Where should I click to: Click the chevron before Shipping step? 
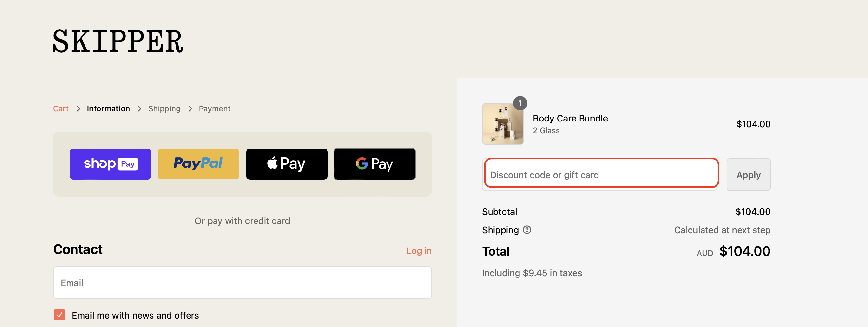tap(139, 109)
